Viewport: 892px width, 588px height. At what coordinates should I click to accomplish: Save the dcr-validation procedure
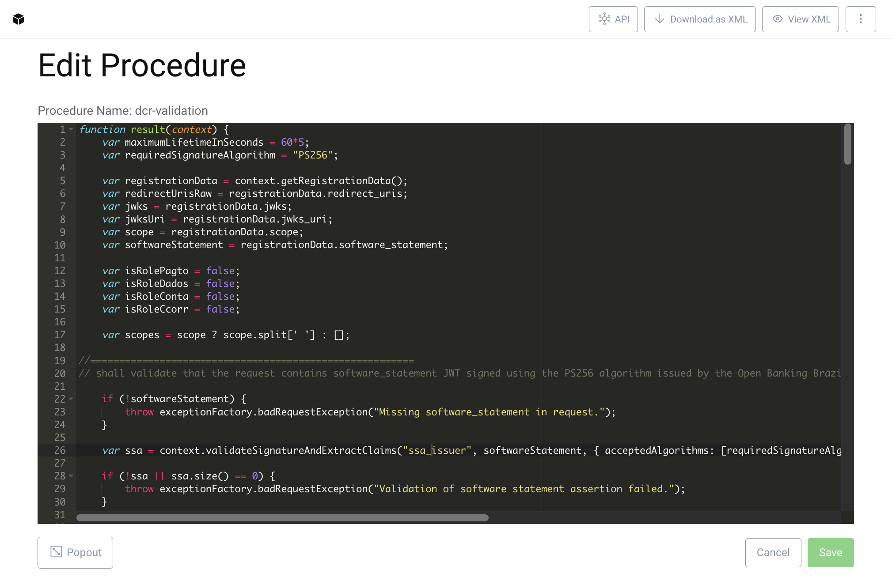point(830,552)
